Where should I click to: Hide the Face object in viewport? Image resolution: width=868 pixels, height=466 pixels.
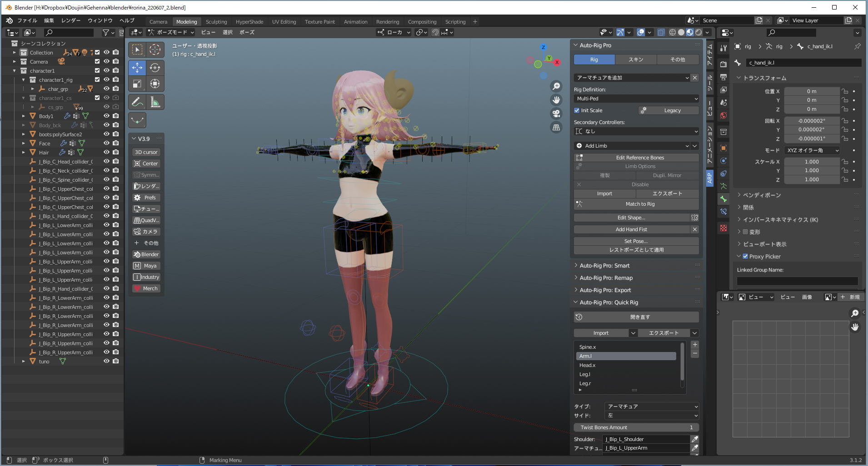click(x=106, y=144)
